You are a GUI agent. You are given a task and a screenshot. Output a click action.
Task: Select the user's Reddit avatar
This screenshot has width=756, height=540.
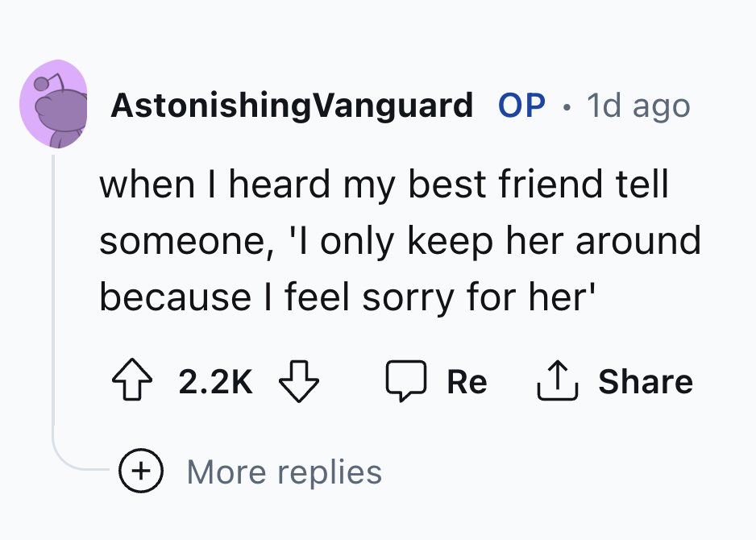[x=53, y=105]
